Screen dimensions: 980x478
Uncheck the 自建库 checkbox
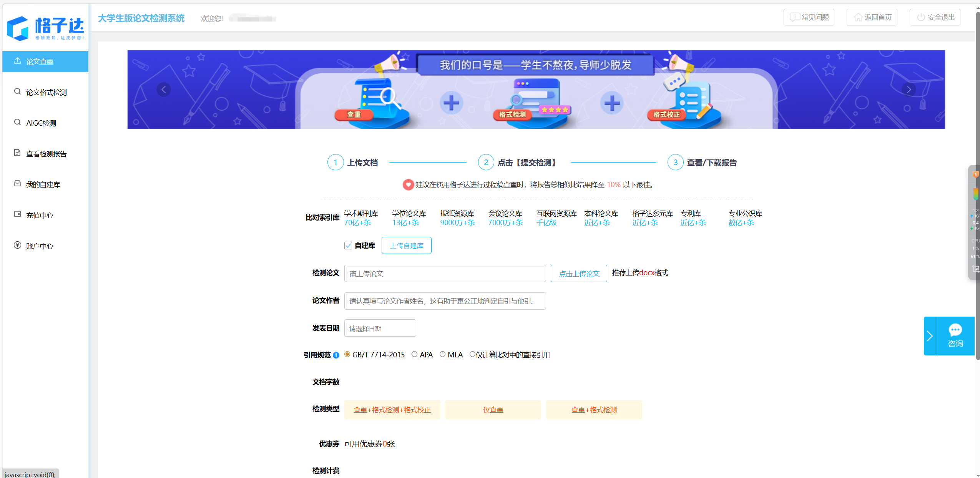click(x=347, y=246)
